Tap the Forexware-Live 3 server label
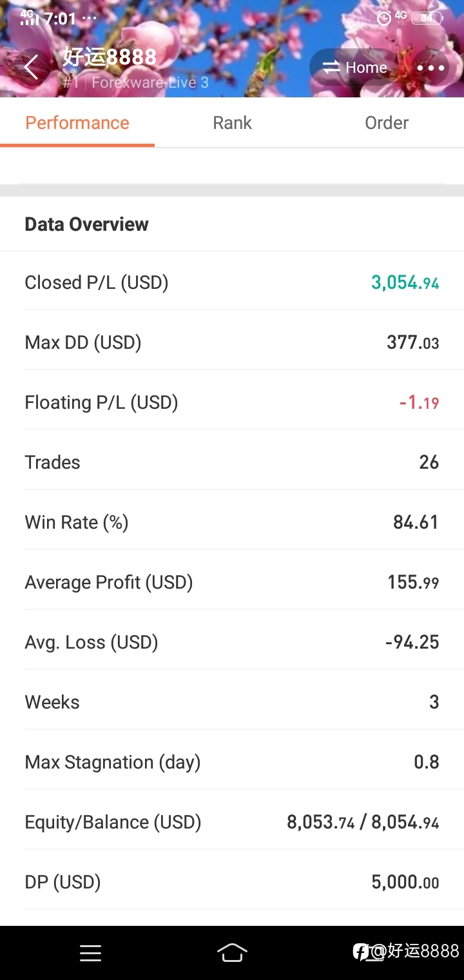Image resolution: width=464 pixels, height=980 pixels. point(150,83)
